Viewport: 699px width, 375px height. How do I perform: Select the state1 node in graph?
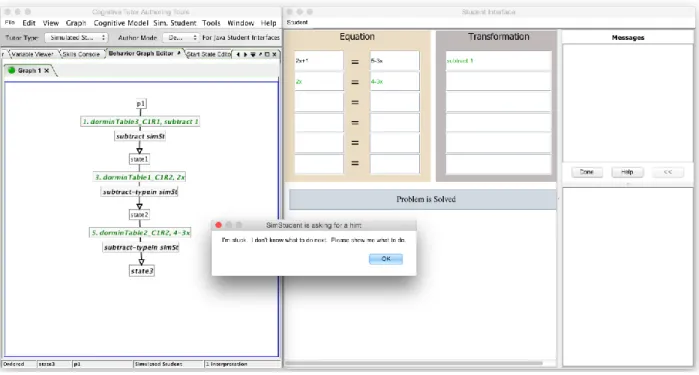tap(139, 159)
